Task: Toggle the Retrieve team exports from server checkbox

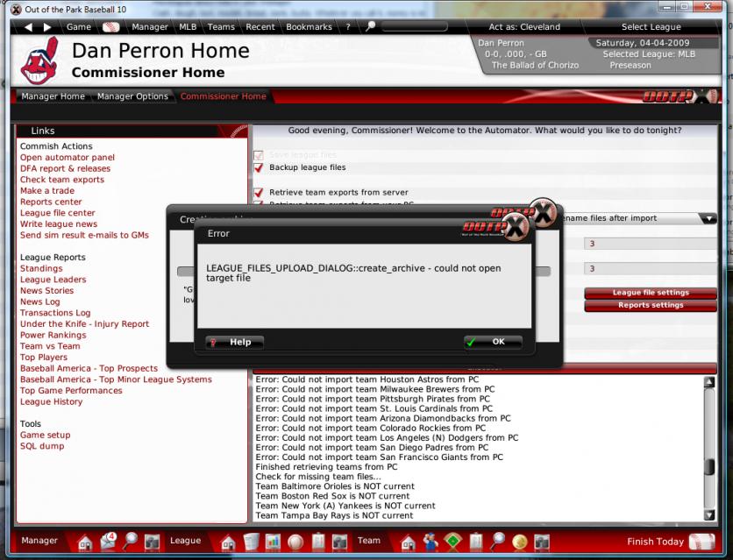Action: [x=259, y=192]
